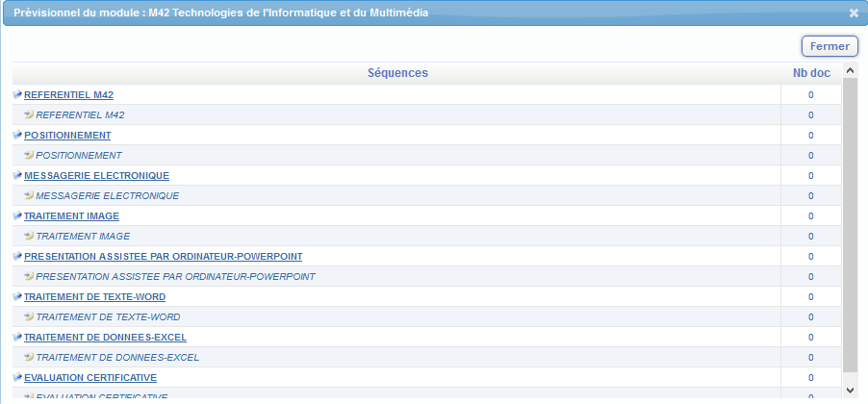Select the italic TRAITEMENT IMAGE sub-item
Image resolution: width=868 pixels, height=404 pixels.
point(82,237)
